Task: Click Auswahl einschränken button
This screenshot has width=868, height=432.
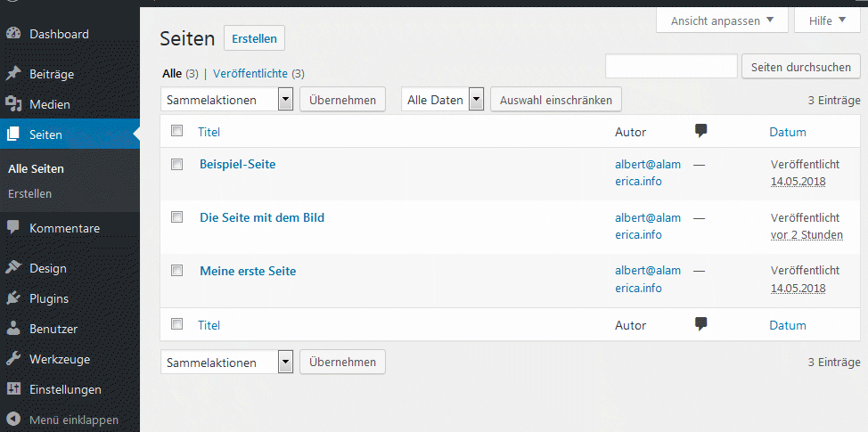Action: (556, 100)
